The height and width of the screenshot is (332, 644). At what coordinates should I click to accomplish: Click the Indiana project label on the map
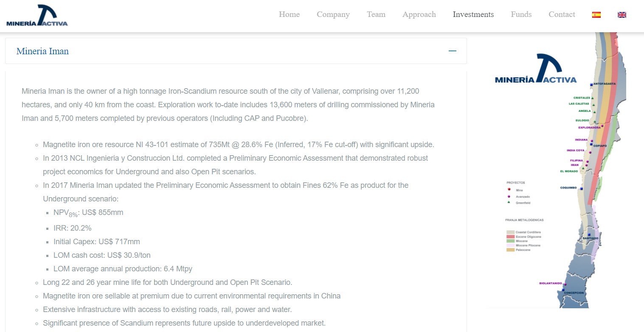[582, 139]
